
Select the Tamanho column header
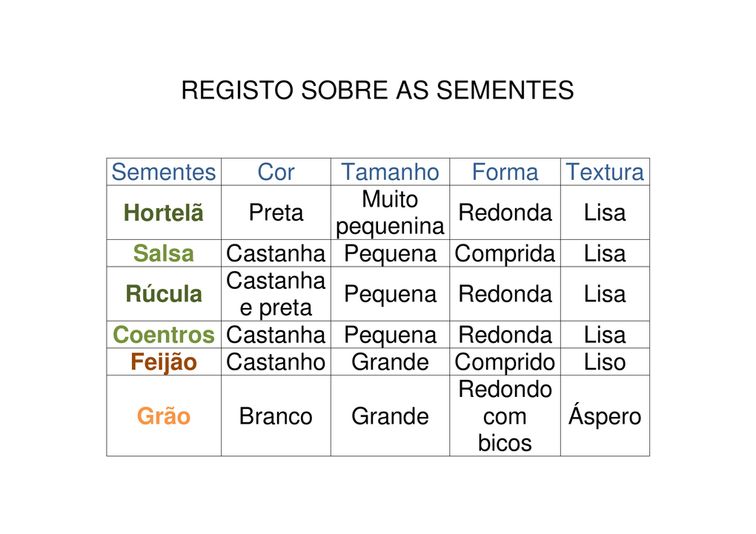pos(390,173)
